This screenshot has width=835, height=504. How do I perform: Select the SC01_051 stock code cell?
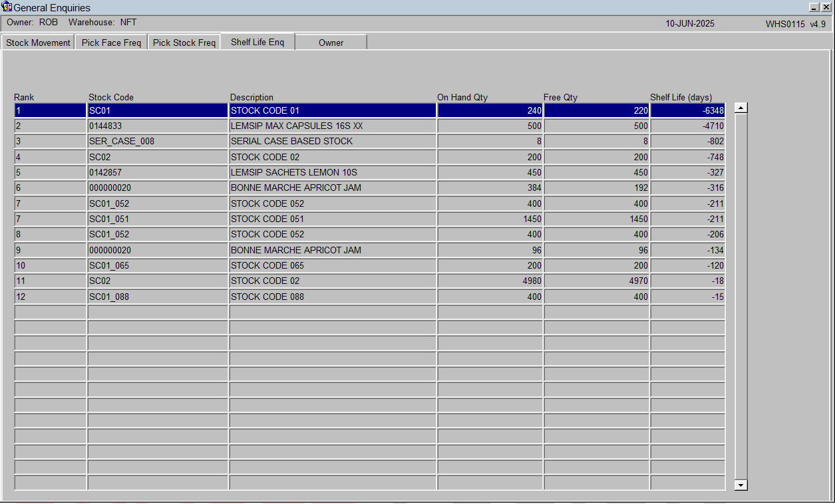pos(158,219)
